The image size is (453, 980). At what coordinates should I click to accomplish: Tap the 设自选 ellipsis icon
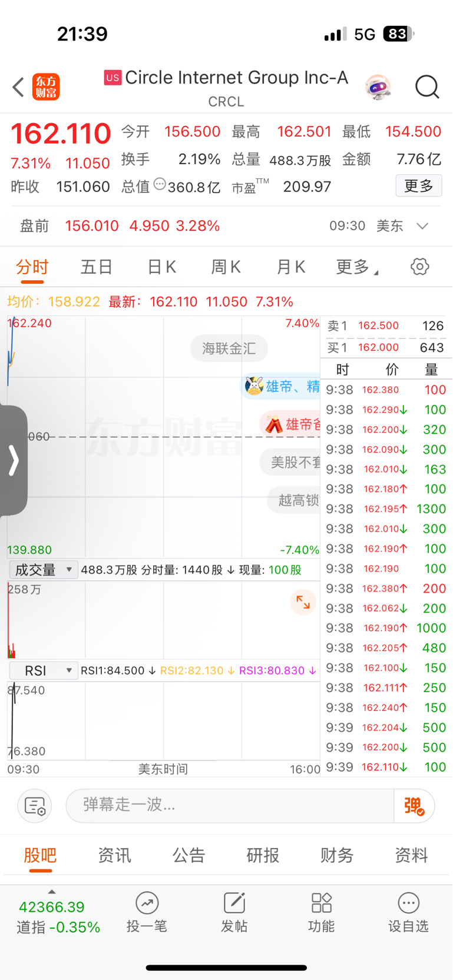coord(408,902)
